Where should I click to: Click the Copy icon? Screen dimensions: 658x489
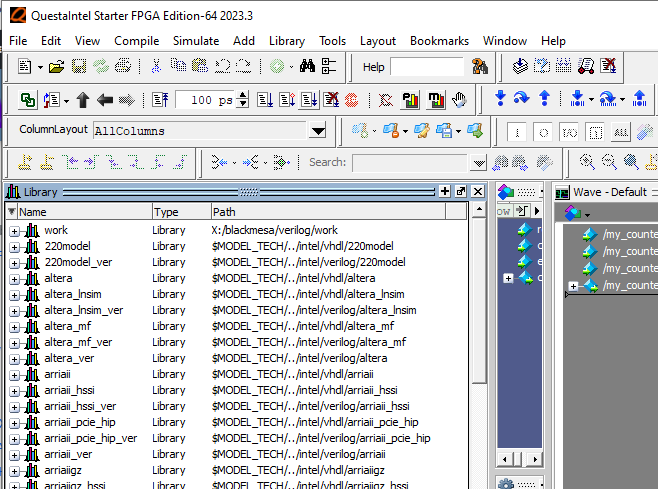(x=178, y=65)
